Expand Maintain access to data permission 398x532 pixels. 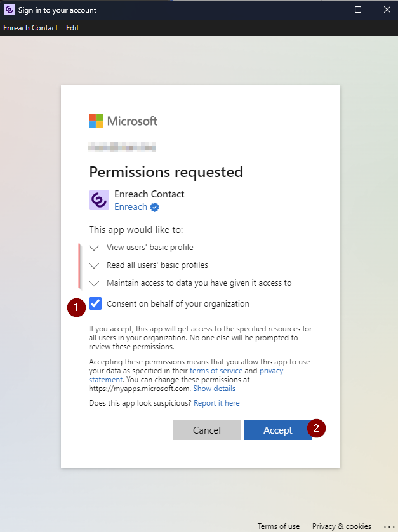coord(95,283)
